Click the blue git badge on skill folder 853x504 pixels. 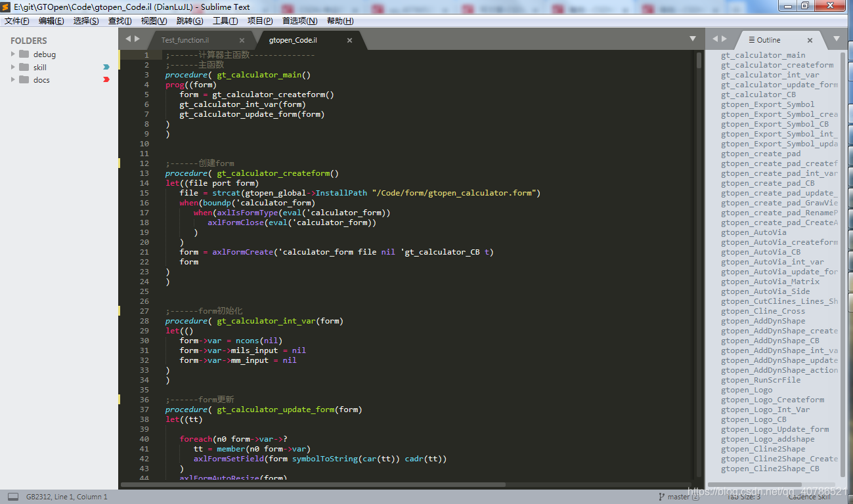click(x=106, y=67)
